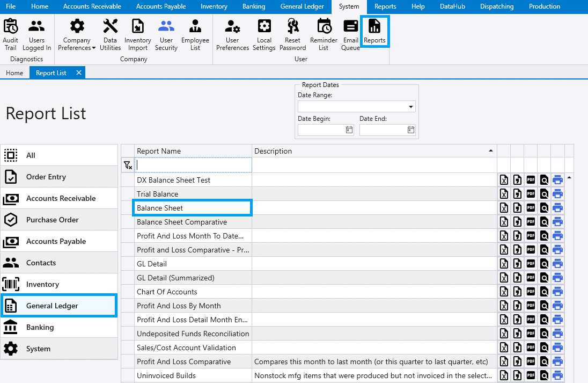The height and width of the screenshot is (383, 588).
Task: Open the Production ribbon tab
Action: (545, 6)
